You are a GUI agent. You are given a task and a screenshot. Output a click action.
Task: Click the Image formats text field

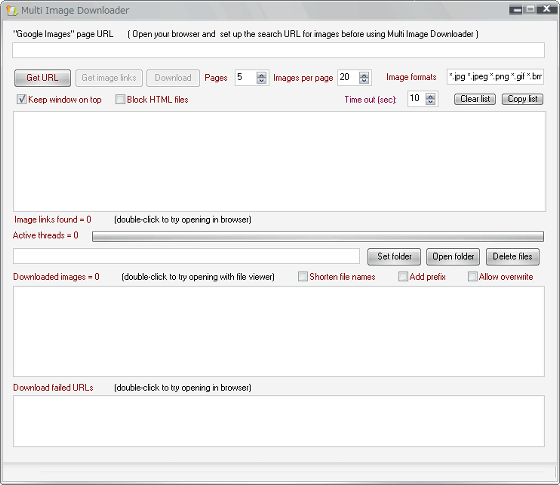495,77
